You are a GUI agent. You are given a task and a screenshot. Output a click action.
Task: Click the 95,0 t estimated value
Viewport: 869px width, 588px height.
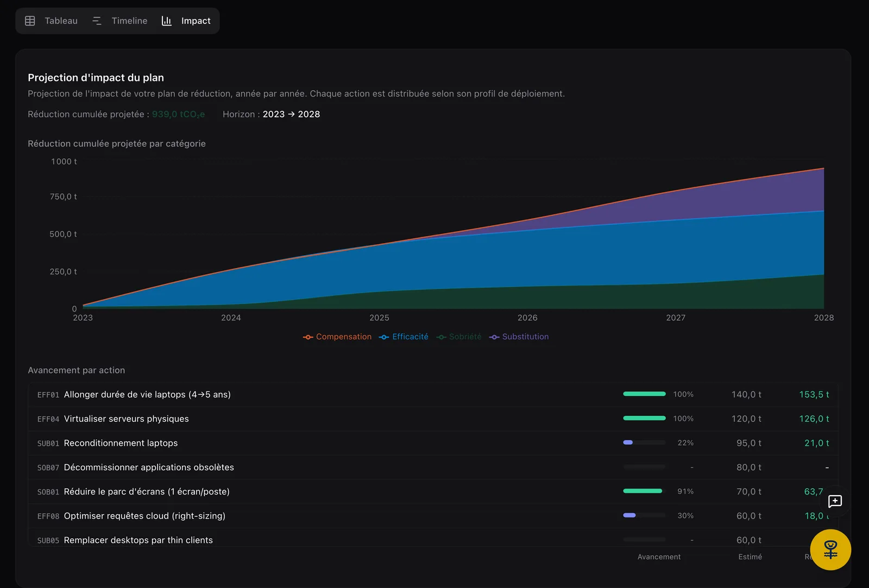[x=749, y=443]
